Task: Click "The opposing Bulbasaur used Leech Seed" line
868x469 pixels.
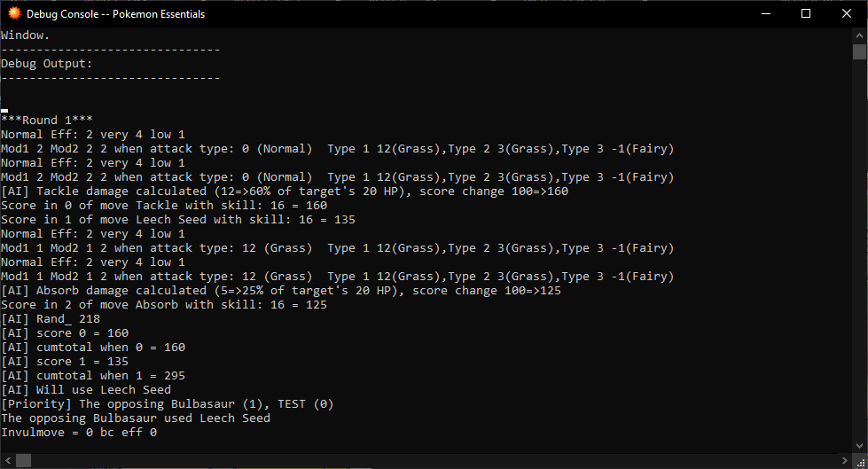Action: pyautogui.click(x=136, y=418)
